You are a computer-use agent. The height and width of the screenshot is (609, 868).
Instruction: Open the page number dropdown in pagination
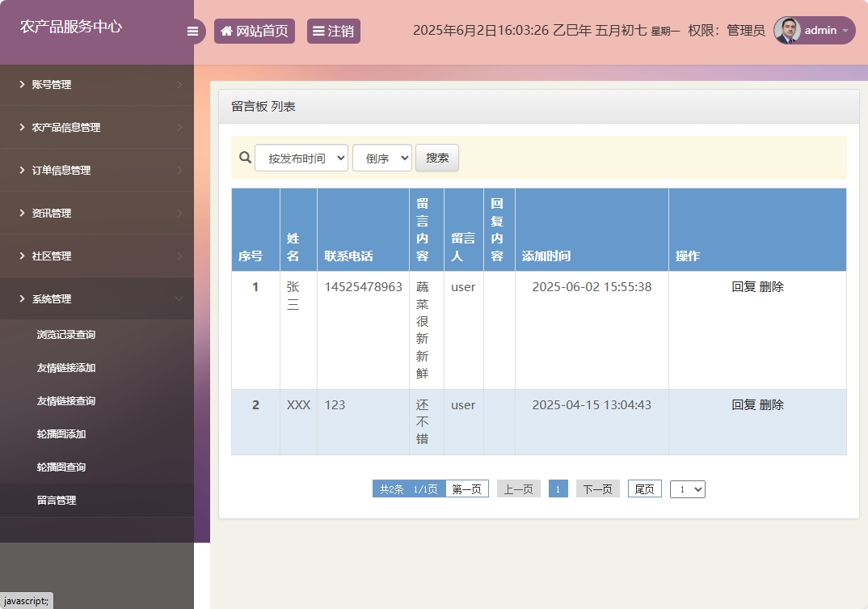pyautogui.click(x=687, y=488)
